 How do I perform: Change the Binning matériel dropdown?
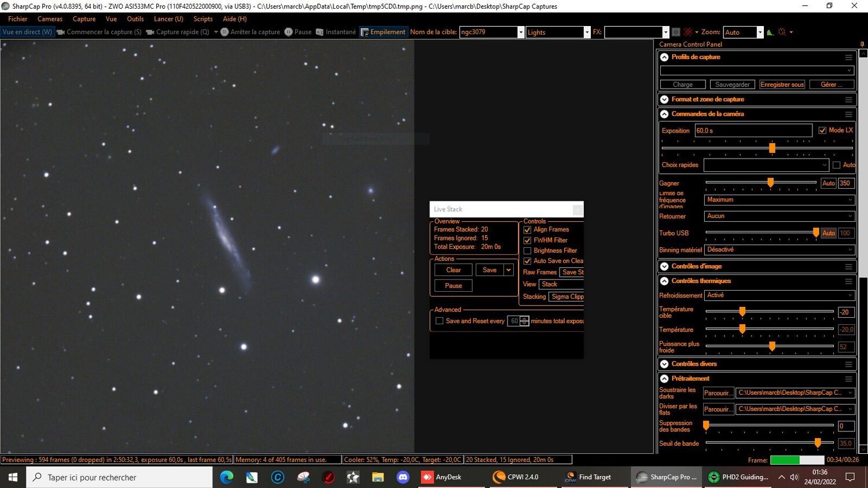point(778,249)
